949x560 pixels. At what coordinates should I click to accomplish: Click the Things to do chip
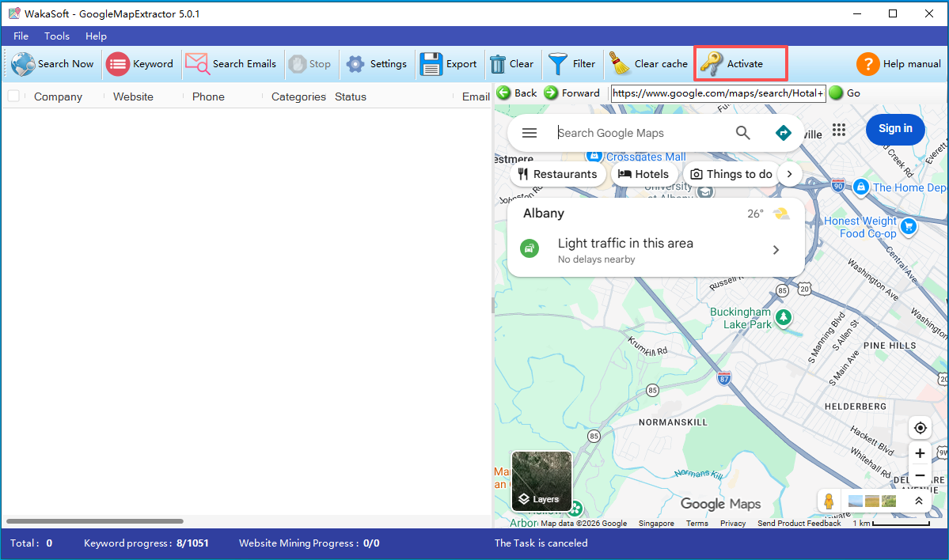click(731, 174)
